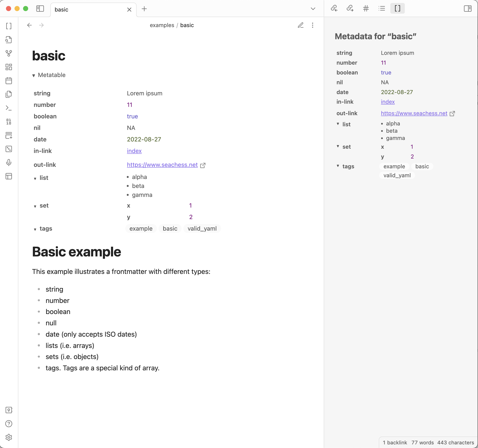Image resolution: width=478 pixels, height=448 pixels.
Task: Open https://www.seachess.net out-link
Action: [x=163, y=165]
